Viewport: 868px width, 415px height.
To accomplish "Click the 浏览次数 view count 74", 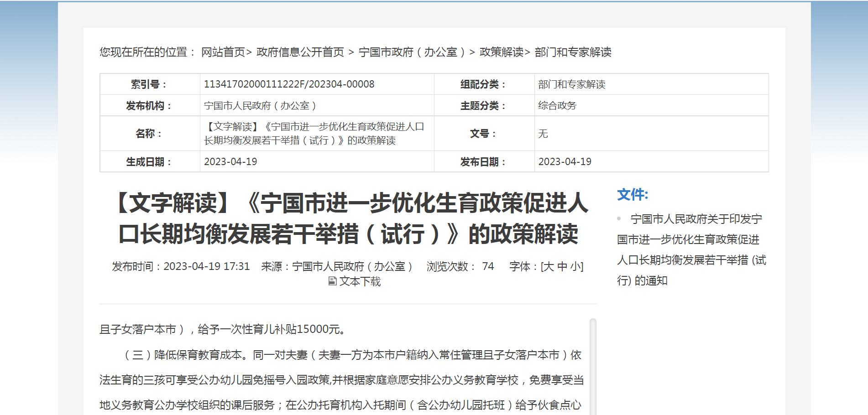I will coord(488,266).
